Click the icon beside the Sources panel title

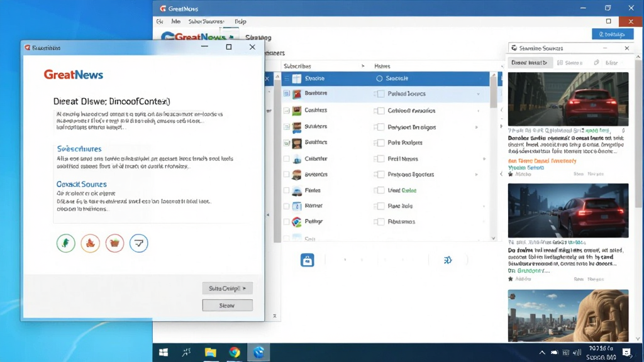tap(514, 48)
